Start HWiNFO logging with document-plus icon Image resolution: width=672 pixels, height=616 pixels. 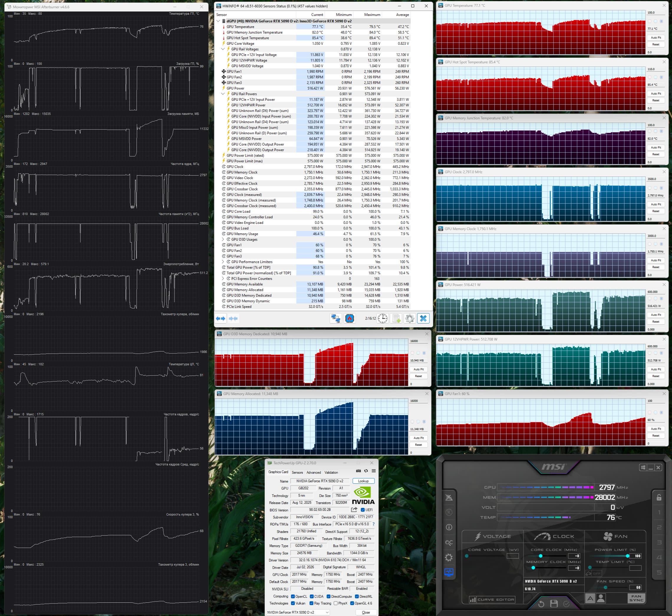[396, 318]
